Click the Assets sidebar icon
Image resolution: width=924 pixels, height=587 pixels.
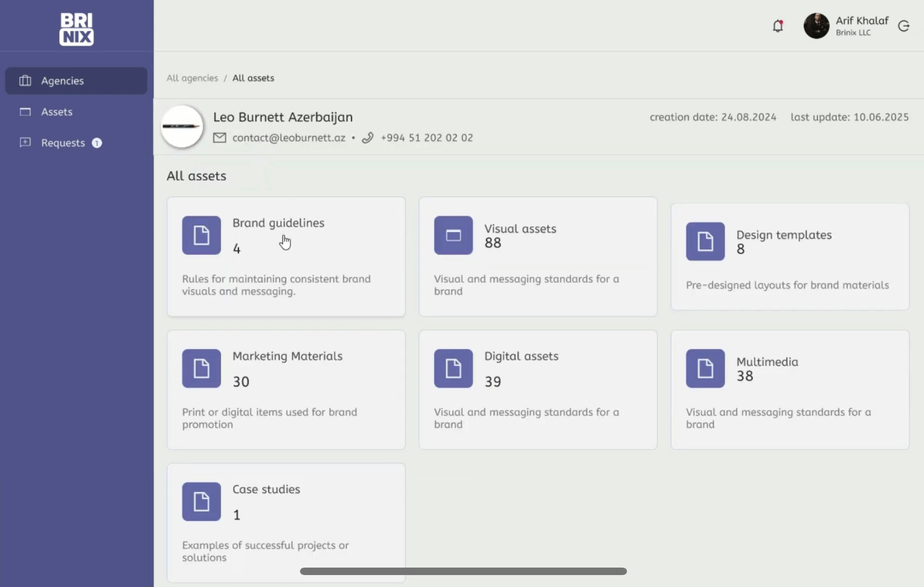[25, 112]
